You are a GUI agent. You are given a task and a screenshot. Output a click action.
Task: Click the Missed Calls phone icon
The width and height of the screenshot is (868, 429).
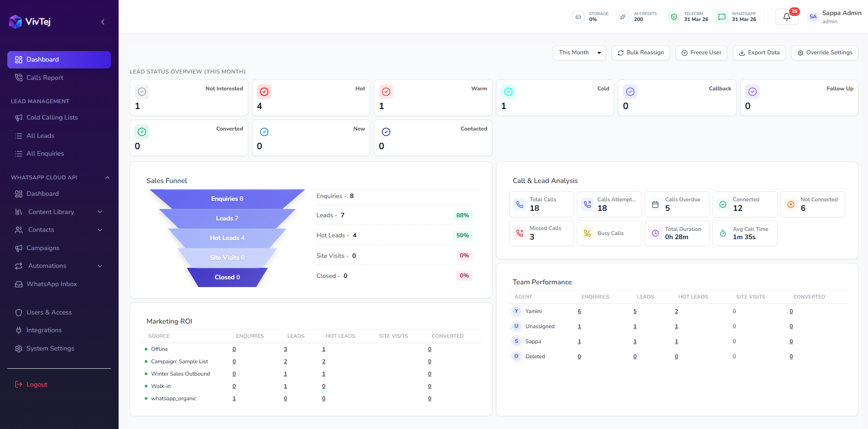(520, 233)
